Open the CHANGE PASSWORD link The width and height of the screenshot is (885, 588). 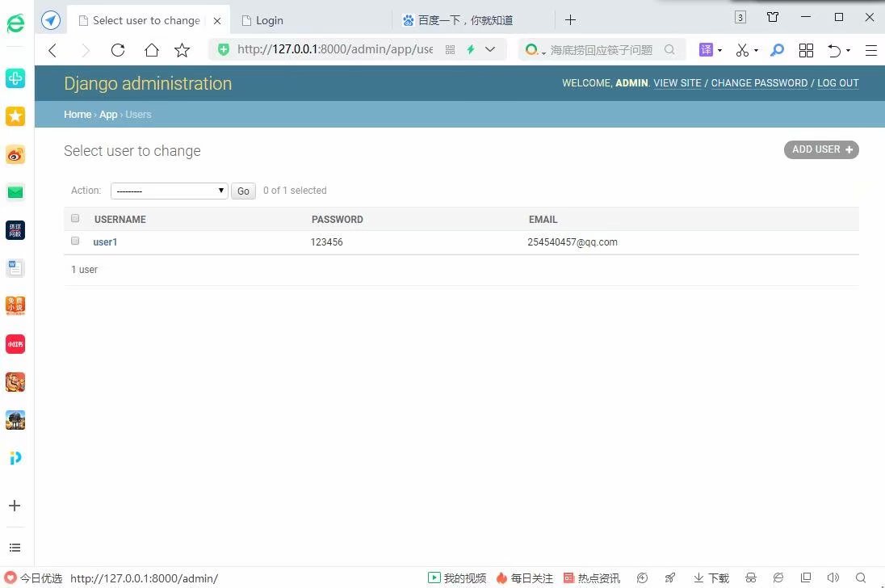pos(759,83)
